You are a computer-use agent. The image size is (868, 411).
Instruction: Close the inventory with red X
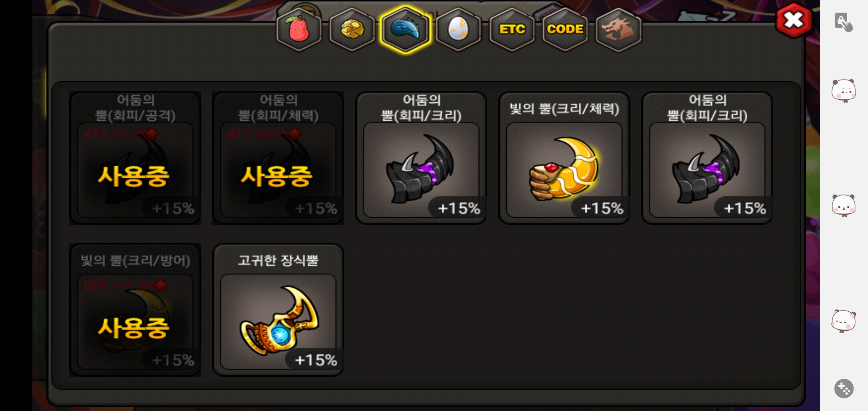click(794, 20)
